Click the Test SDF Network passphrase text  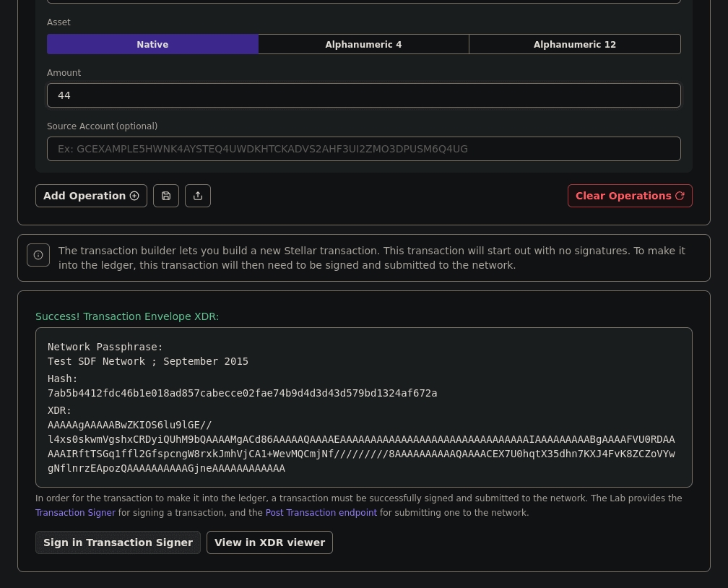coord(148,361)
